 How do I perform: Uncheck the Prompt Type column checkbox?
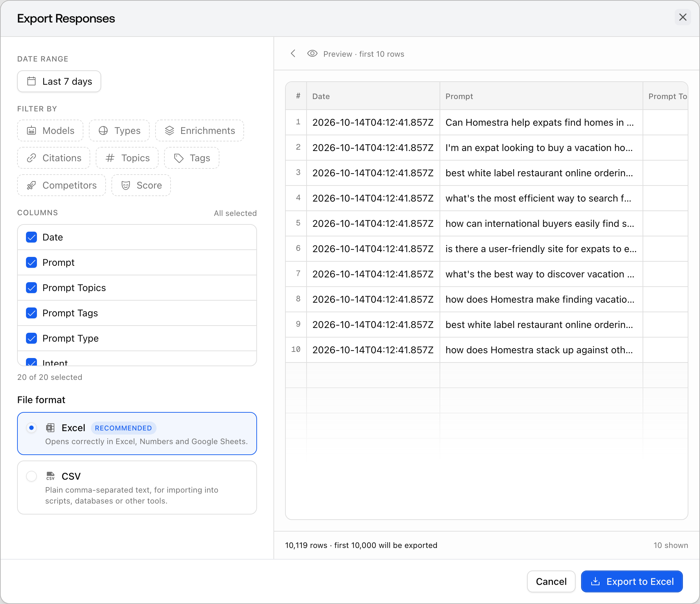[x=31, y=338]
